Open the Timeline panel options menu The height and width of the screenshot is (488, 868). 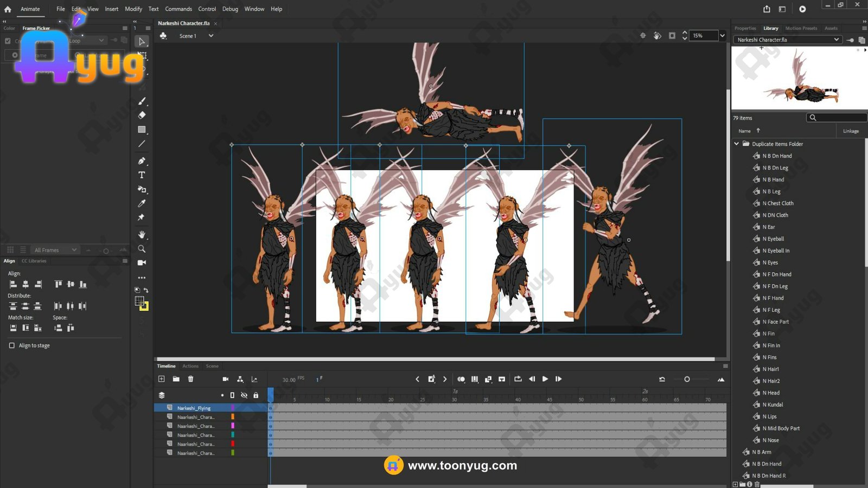tap(725, 366)
